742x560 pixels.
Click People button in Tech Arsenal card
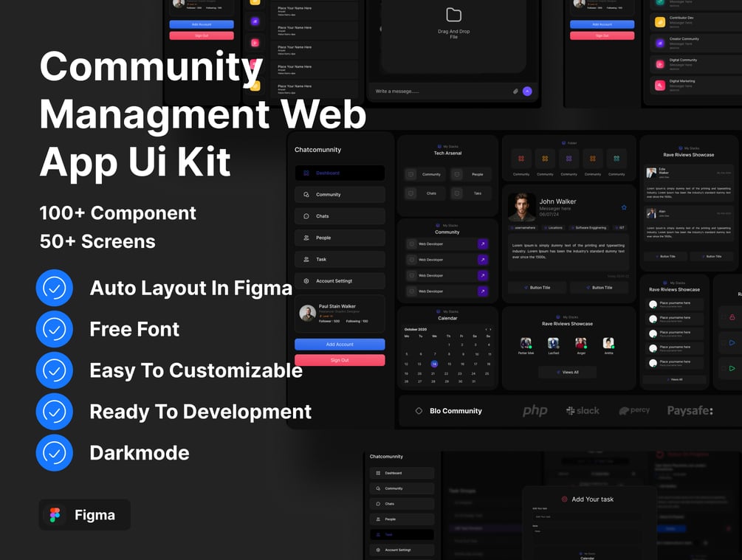point(470,175)
